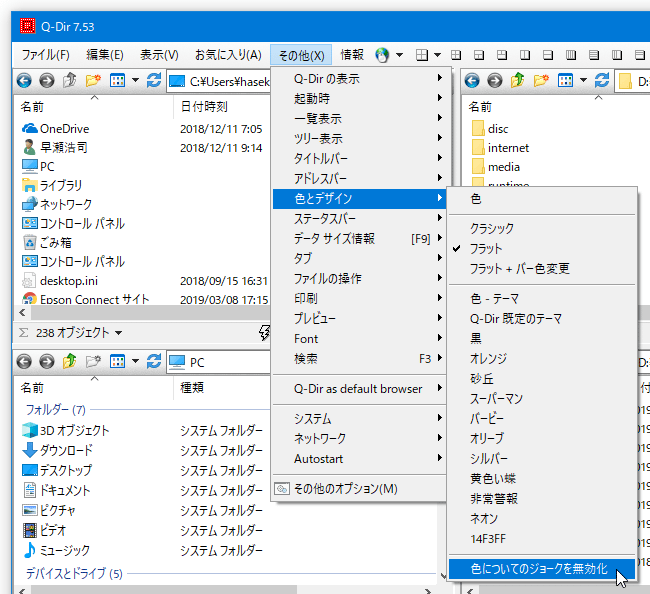Click the Q-Dir red app icon in title bar
This screenshot has width=650, height=594.
tap(27, 26)
